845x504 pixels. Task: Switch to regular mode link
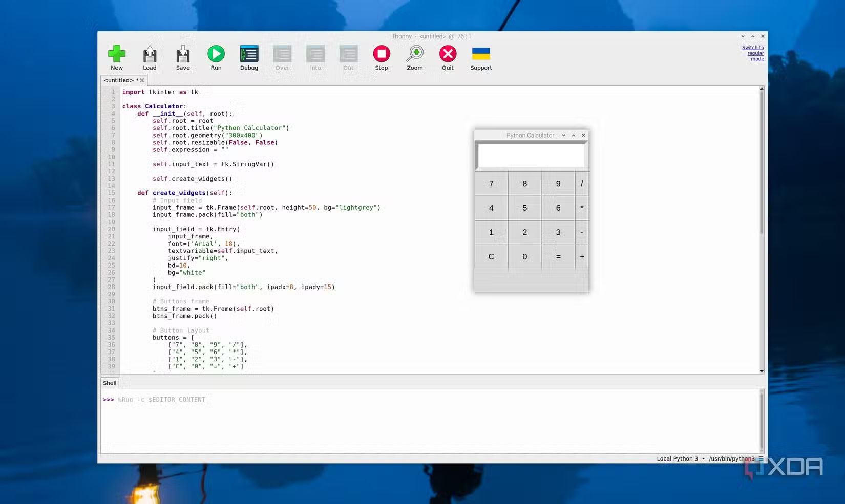coord(753,53)
